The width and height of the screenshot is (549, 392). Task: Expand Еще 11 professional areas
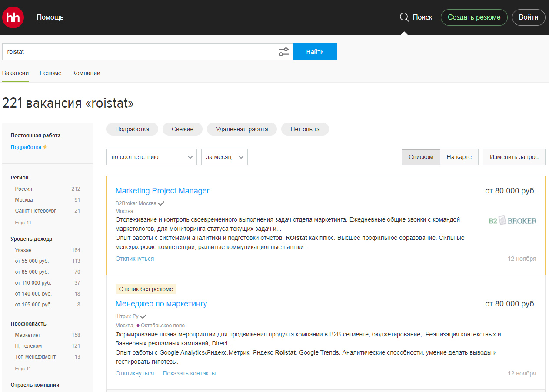pyautogui.click(x=23, y=369)
